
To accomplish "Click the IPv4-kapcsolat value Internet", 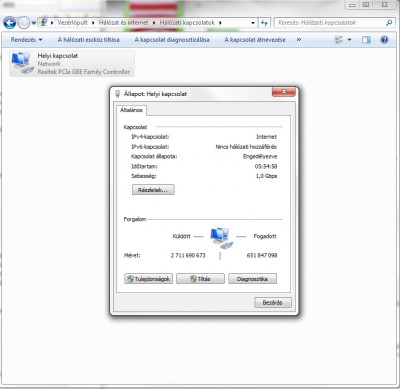I will point(266,137).
